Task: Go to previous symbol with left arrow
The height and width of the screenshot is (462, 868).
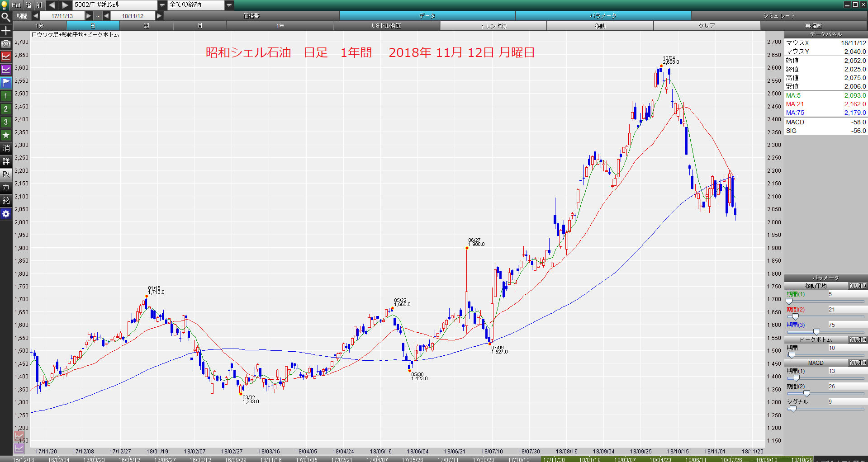Action: 52,5
